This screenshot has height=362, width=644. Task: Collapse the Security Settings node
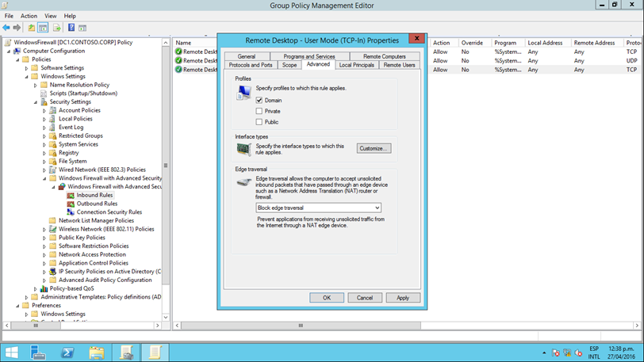[36, 102]
